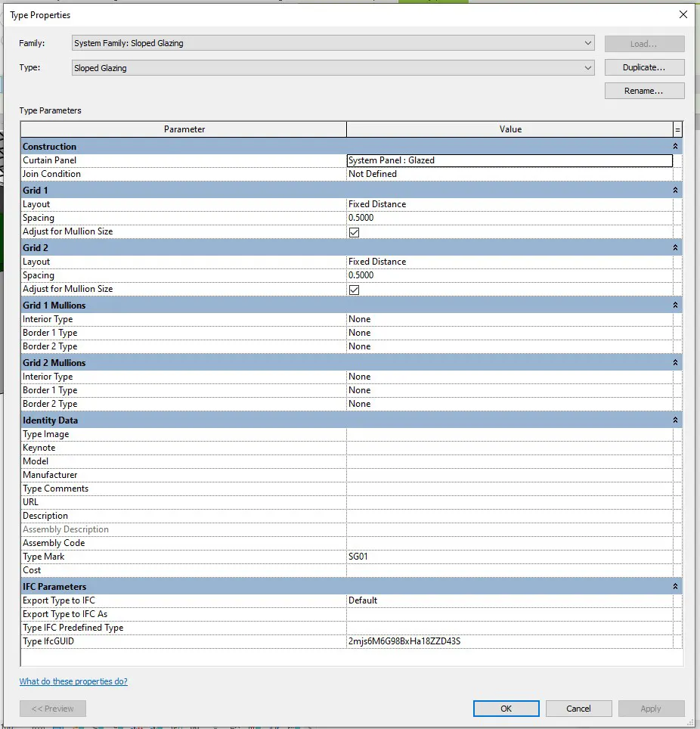Image resolution: width=700 pixels, height=729 pixels.
Task: Select the Type IfcGUID value
Action: pyautogui.click(x=510, y=641)
